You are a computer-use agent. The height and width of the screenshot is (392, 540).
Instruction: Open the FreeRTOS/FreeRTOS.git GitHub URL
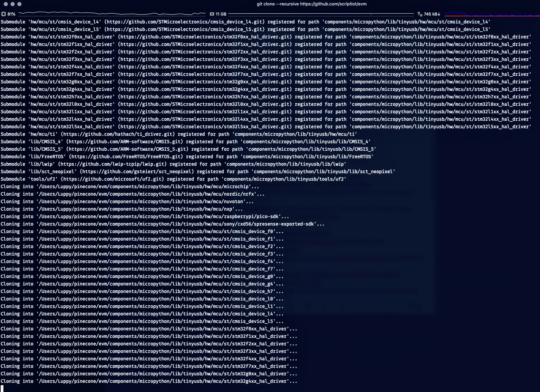(x=126, y=156)
